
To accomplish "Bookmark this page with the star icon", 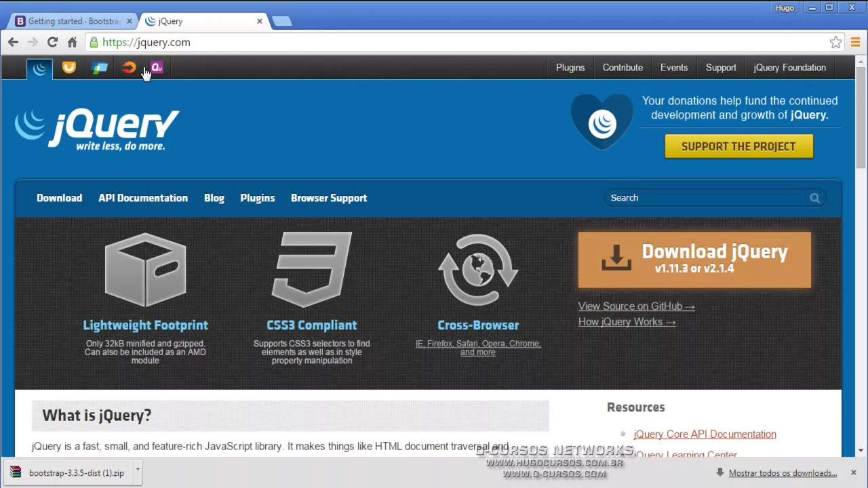I will coord(835,42).
